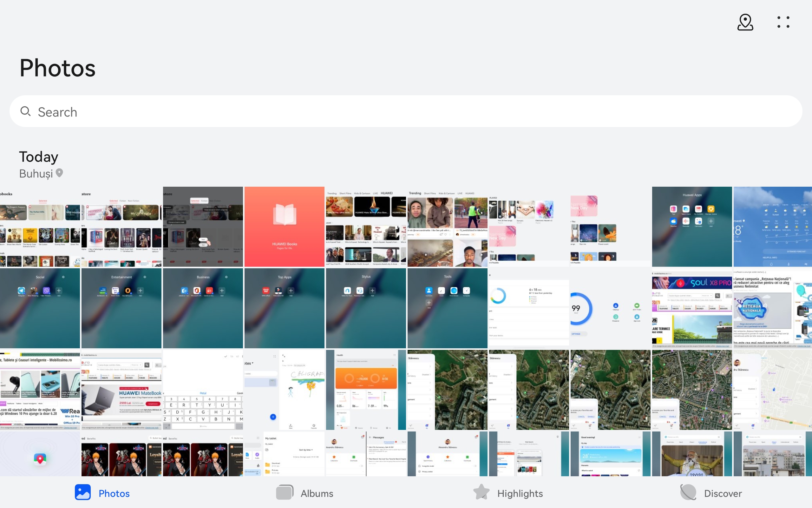Viewport: 812px width, 508px height.
Task: Open the My tablet files screenshot
Action: 285,454
